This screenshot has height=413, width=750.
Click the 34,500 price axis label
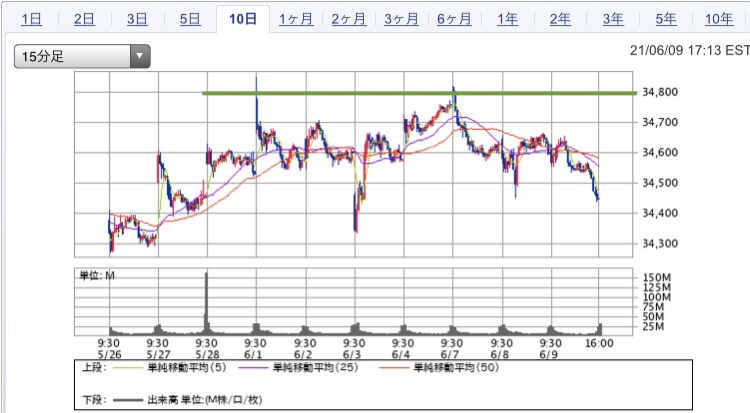point(660,182)
